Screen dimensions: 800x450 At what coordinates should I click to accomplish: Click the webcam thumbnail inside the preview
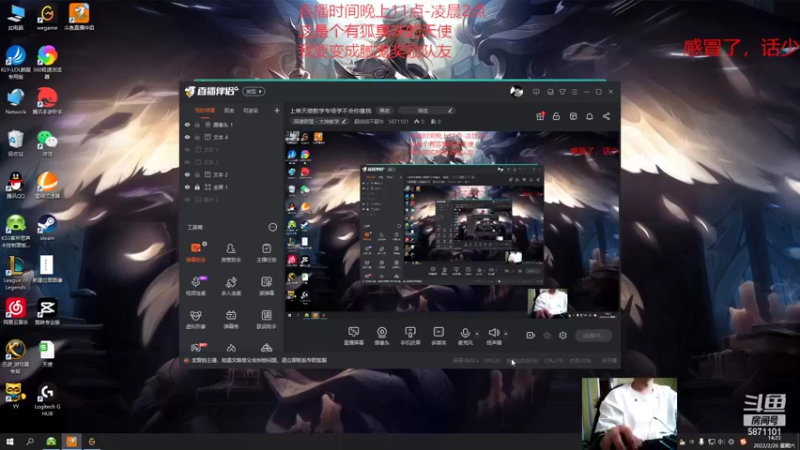[x=547, y=302]
